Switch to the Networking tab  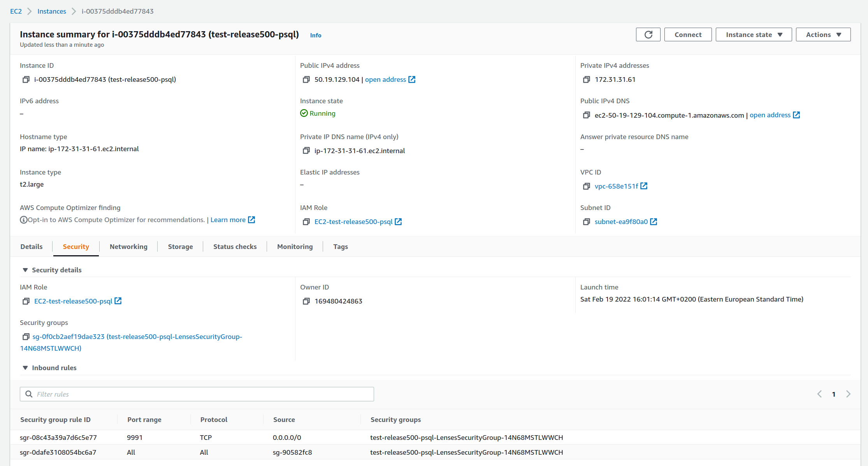tap(128, 247)
